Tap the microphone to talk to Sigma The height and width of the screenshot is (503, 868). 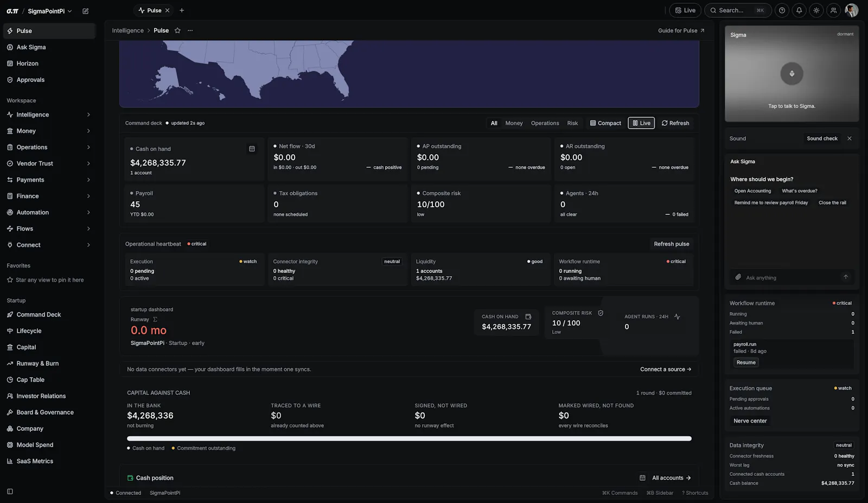coord(792,74)
